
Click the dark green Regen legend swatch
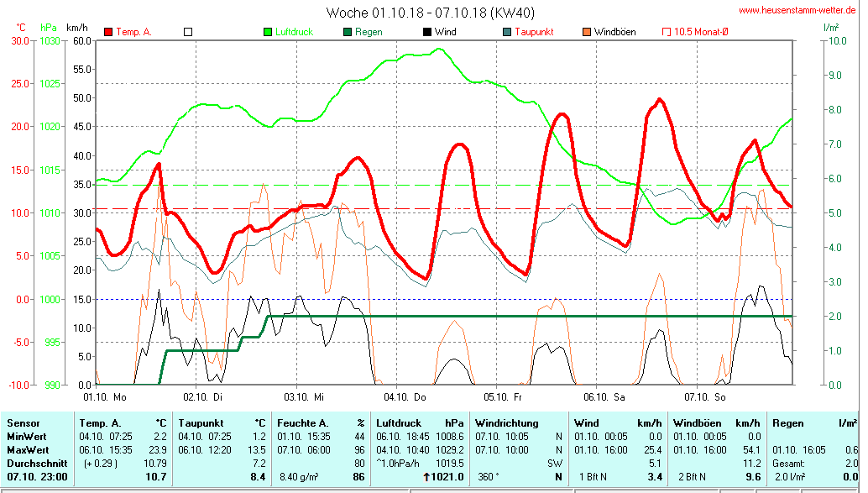pyautogui.click(x=348, y=32)
